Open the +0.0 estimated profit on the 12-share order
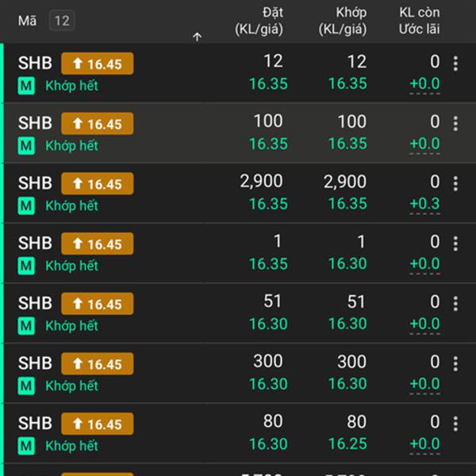Image resolution: width=476 pixels, height=476 pixels. [424, 84]
